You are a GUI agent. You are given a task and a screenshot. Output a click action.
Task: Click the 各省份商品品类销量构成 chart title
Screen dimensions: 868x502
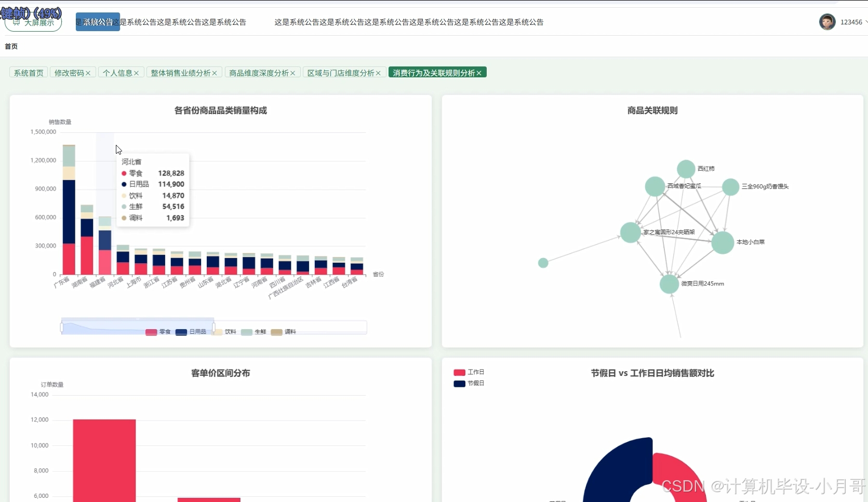(x=221, y=111)
